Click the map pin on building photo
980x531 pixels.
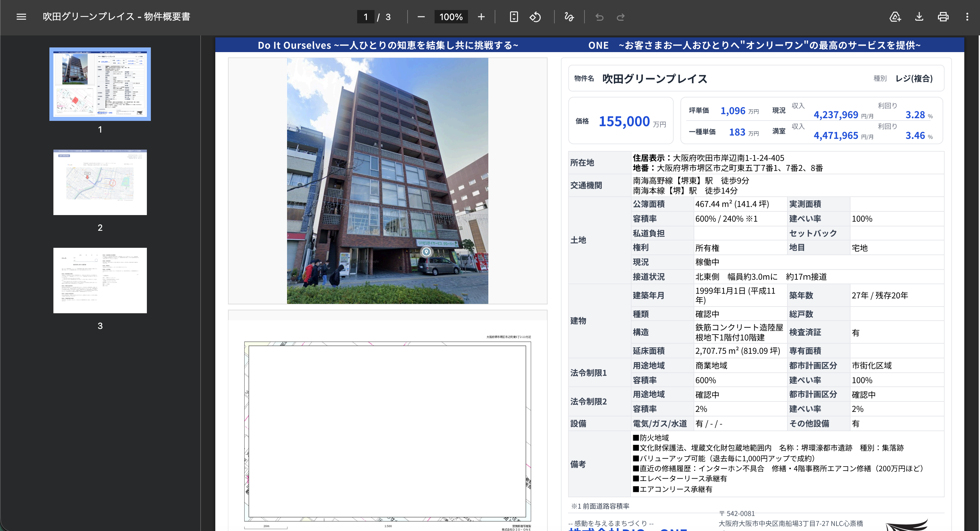(x=427, y=251)
